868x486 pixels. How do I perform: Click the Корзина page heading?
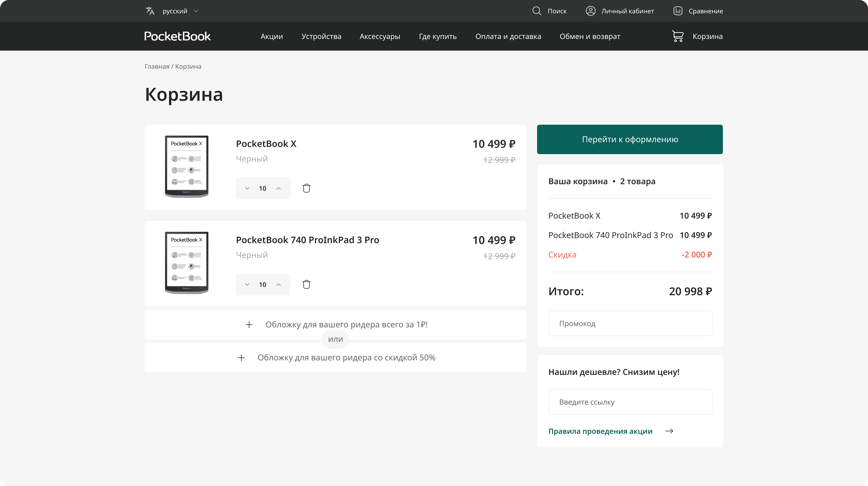click(x=184, y=95)
